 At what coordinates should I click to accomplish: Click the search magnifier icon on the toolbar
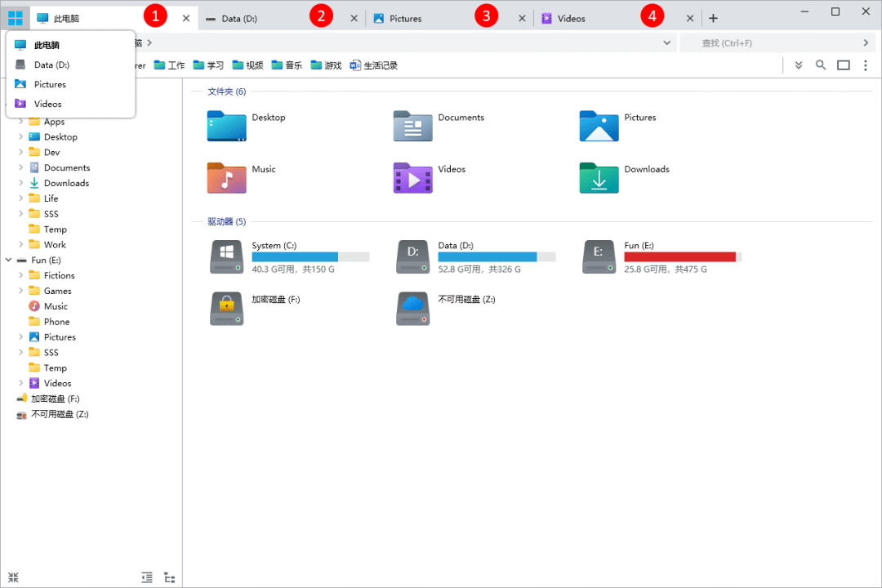pyautogui.click(x=820, y=65)
